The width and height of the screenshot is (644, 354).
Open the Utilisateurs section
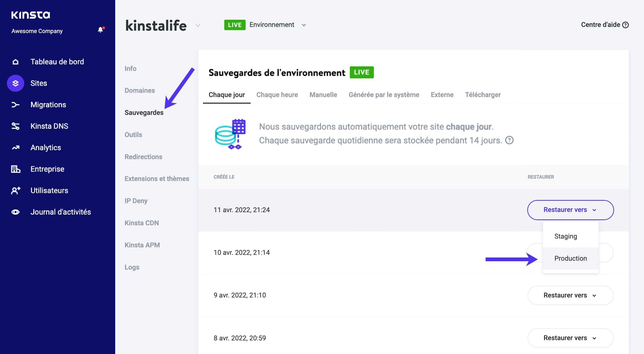pyautogui.click(x=49, y=191)
